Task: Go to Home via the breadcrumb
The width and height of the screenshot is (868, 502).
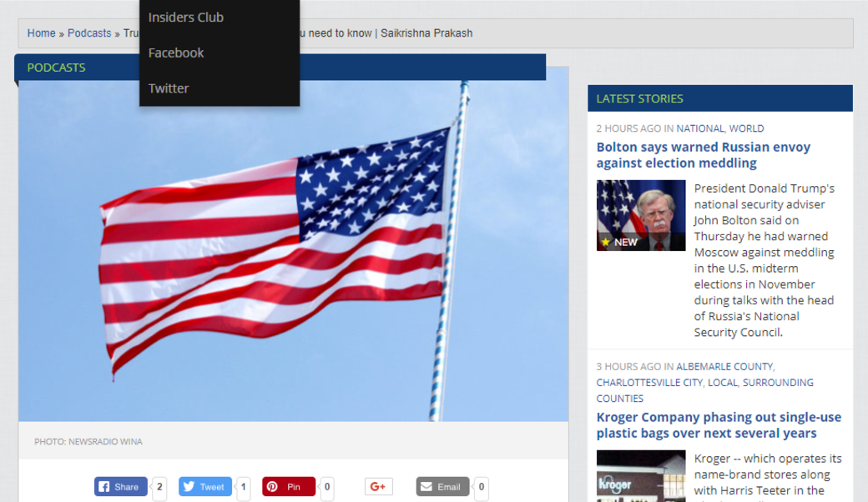Action: (x=41, y=33)
